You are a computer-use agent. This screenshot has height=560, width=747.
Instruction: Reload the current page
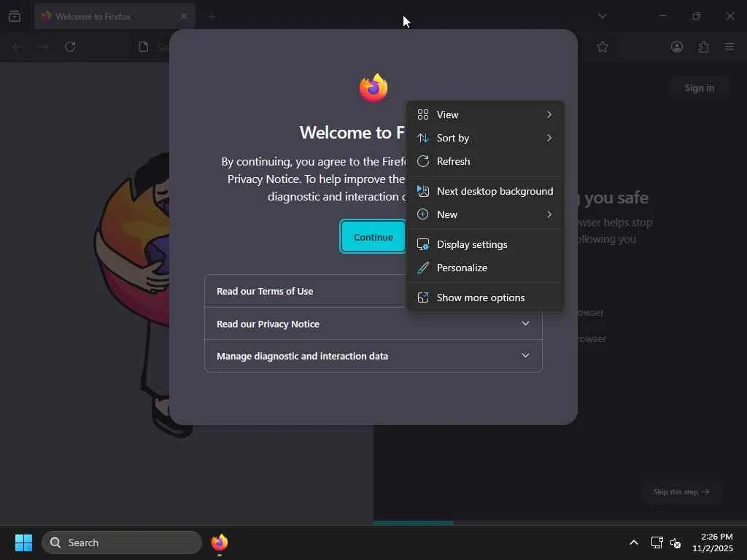point(70,47)
